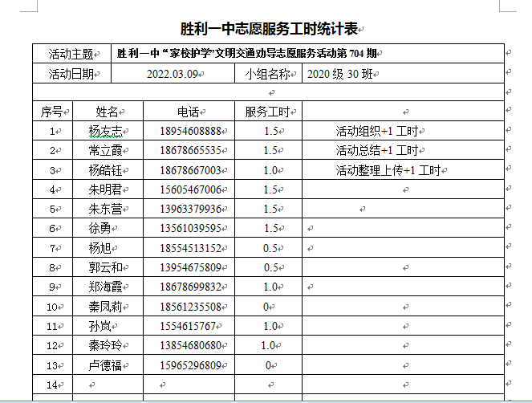Click the document title 胜利一中志愿服务工时统计表

pyautogui.click(x=269, y=29)
